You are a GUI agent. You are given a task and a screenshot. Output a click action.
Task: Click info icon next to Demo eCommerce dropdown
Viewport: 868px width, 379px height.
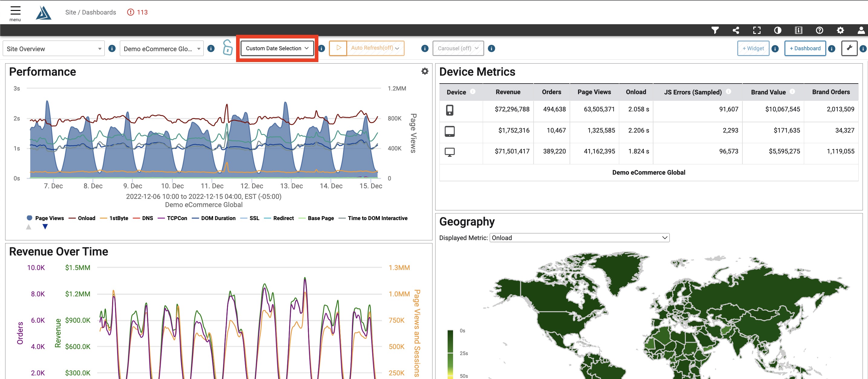tap(211, 48)
